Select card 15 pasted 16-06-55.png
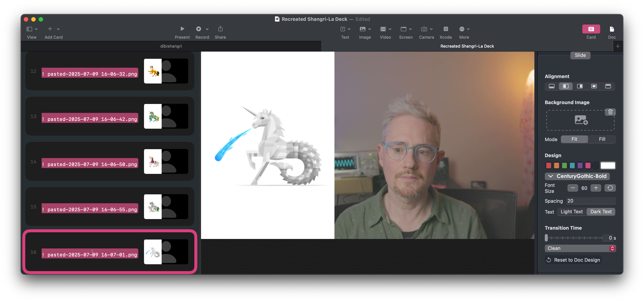Screen dimensions: 644x302 point(110,207)
